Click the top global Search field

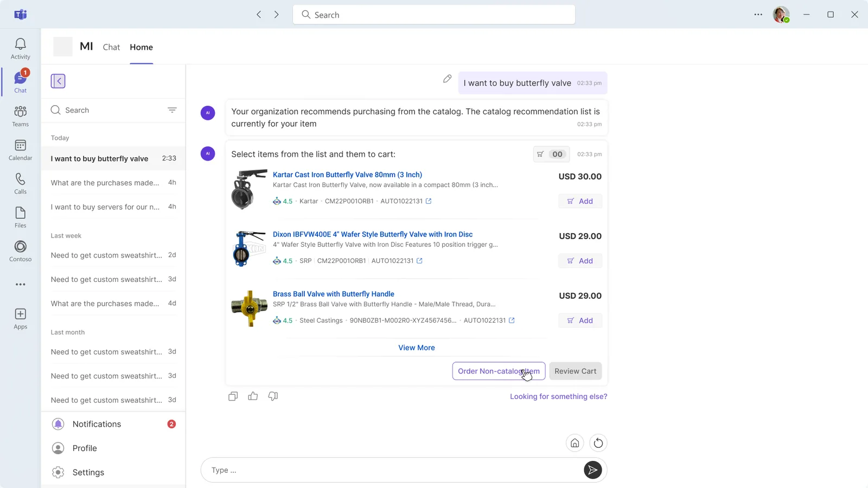tap(434, 15)
